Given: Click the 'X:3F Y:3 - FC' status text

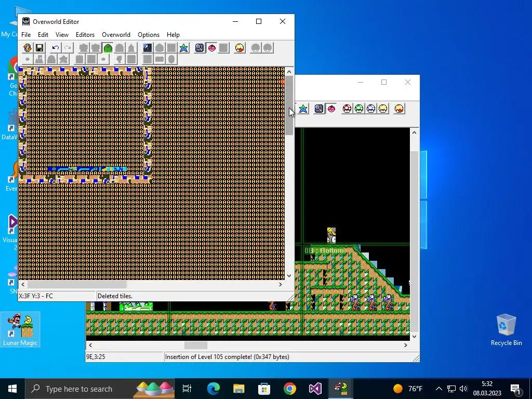Looking at the screenshot, I should click(x=36, y=296).
